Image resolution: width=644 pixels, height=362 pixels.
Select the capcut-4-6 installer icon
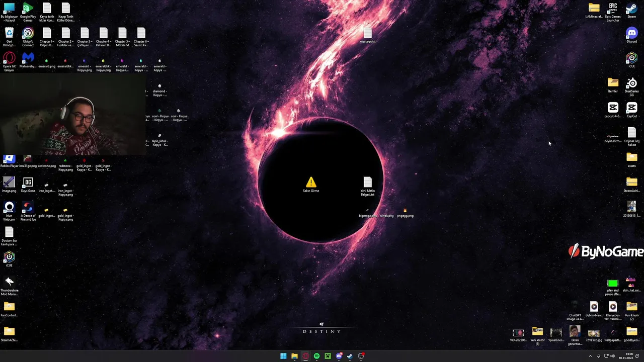[613, 110]
